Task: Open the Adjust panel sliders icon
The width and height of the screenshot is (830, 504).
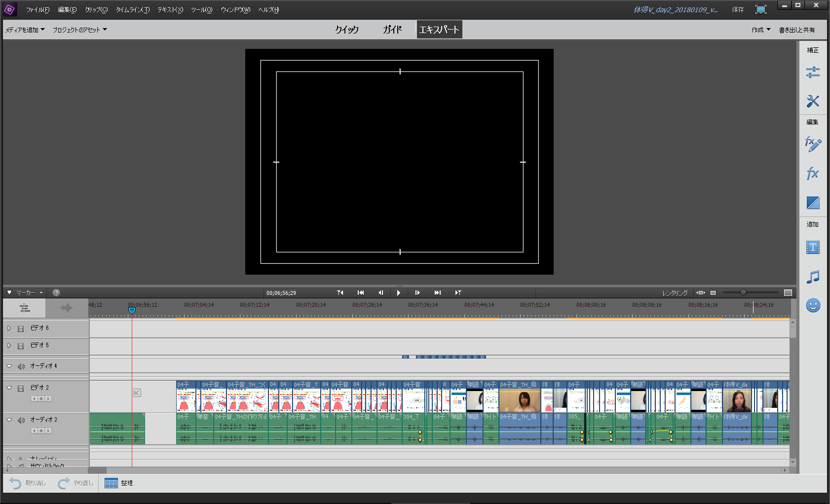Action: tap(813, 72)
